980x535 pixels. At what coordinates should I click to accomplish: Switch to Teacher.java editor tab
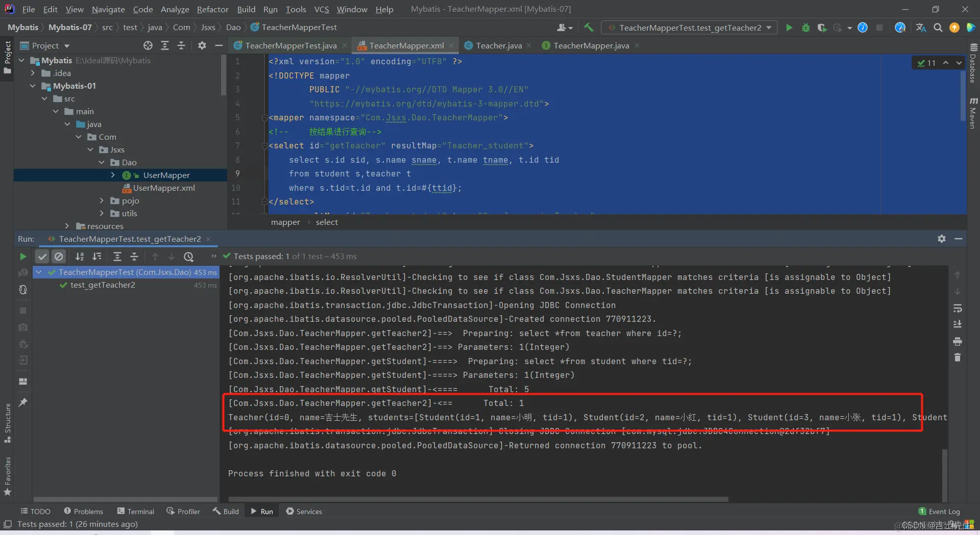[x=498, y=45]
